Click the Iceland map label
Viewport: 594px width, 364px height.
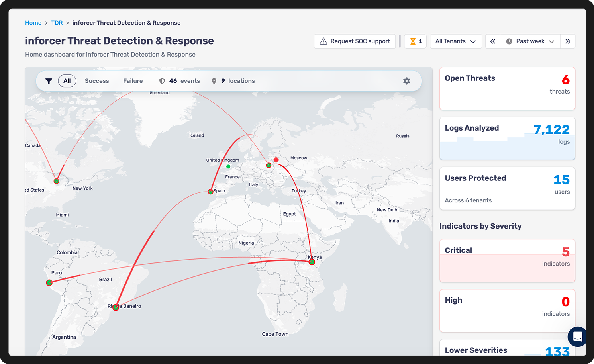click(x=196, y=135)
